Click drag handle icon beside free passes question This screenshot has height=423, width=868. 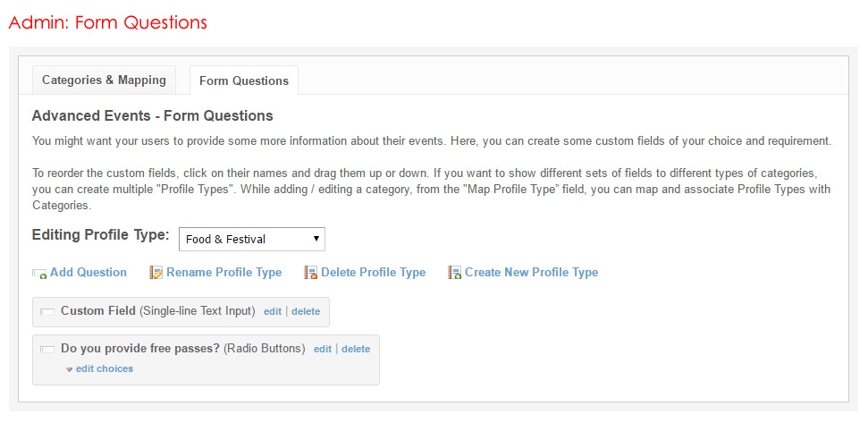[47, 349]
